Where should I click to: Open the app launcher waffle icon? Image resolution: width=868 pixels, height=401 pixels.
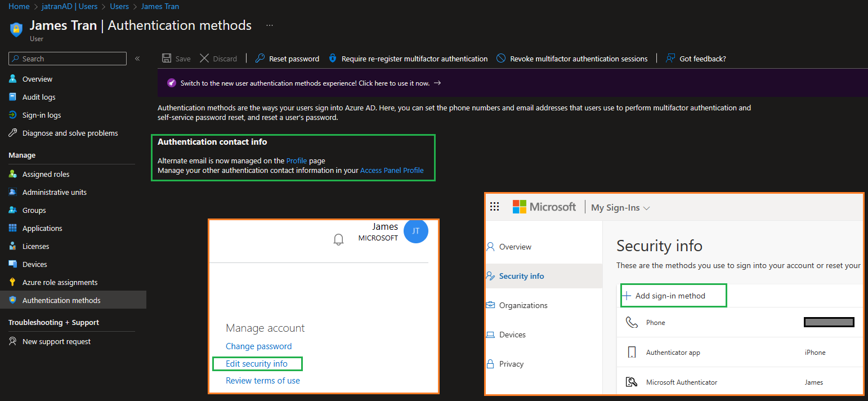[x=495, y=207]
